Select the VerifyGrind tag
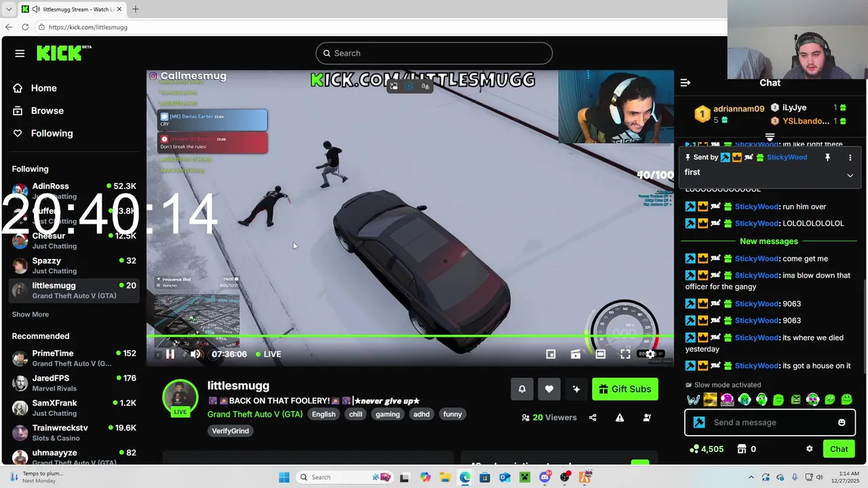868x488 pixels. [231, 431]
